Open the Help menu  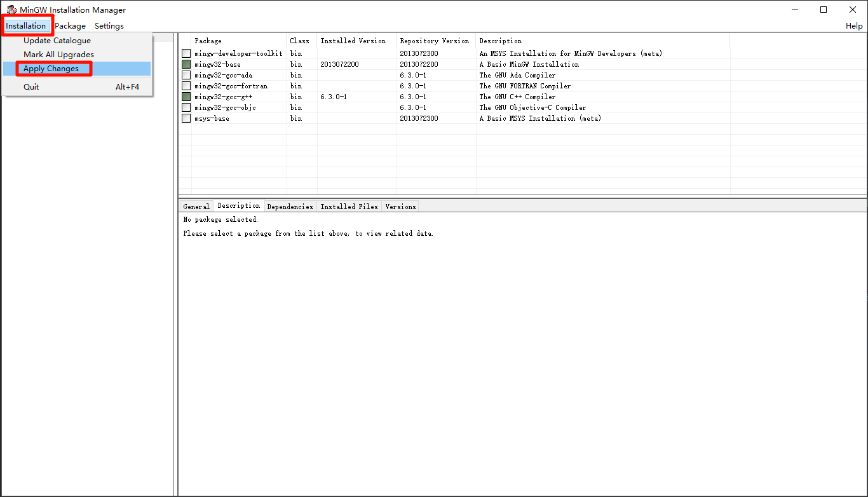pyautogui.click(x=854, y=26)
